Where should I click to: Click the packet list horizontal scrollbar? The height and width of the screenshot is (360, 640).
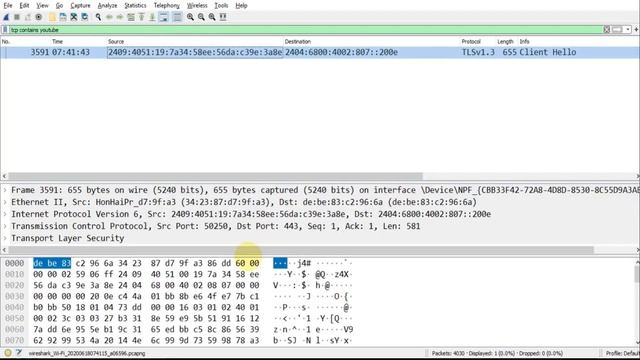216,176
